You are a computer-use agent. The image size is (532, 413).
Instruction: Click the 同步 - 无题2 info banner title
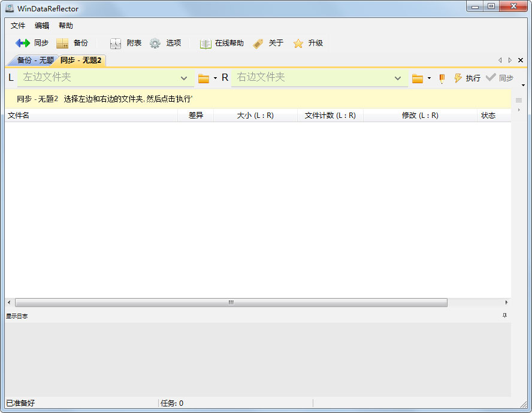coord(37,99)
